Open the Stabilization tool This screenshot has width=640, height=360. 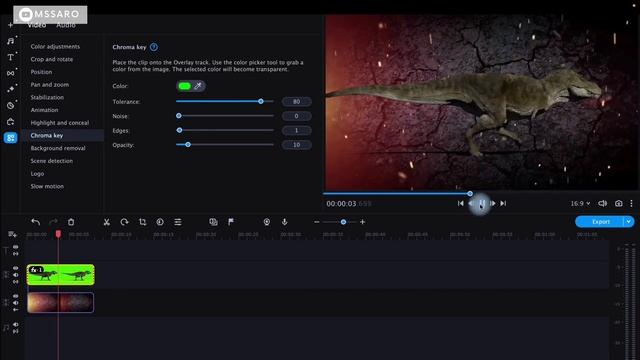pos(47,97)
